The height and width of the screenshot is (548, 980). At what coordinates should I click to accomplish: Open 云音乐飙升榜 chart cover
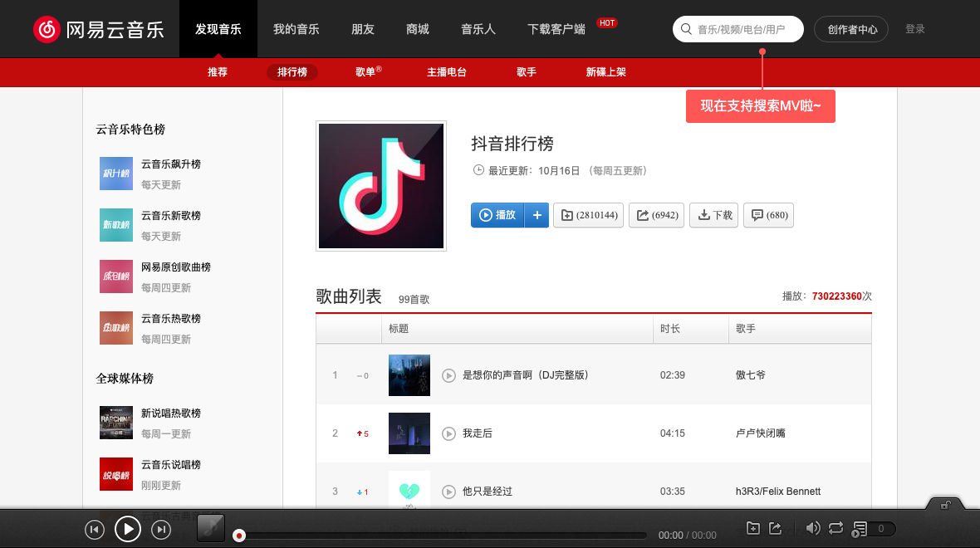116,174
